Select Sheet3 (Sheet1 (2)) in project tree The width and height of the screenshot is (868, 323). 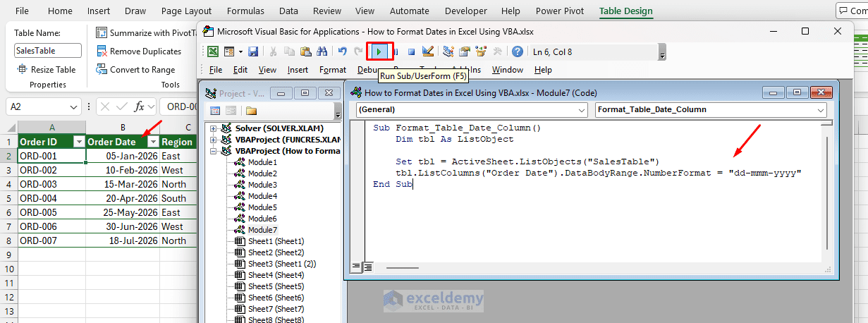(x=281, y=264)
